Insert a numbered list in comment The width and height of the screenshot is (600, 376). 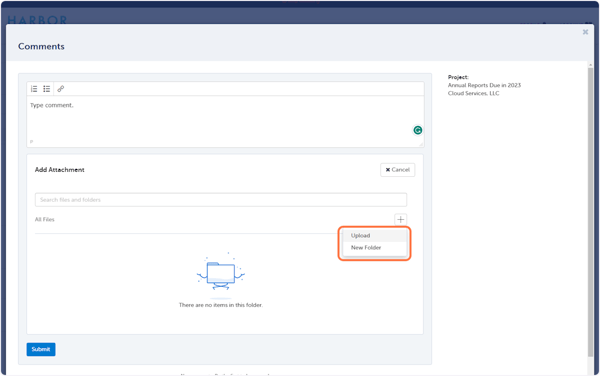tap(34, 89)
